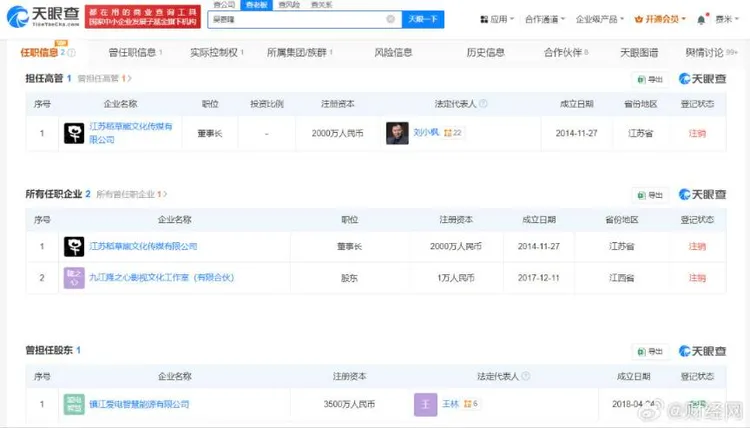
Task: Switch to the 查老板 search tab
Action: [256, 5]
